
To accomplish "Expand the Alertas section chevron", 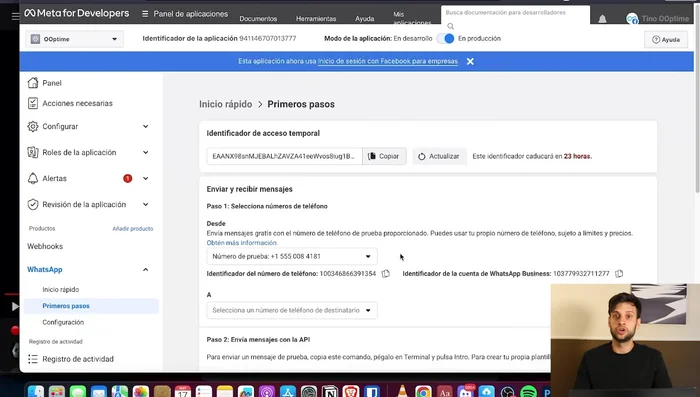I will coord(146,178).
